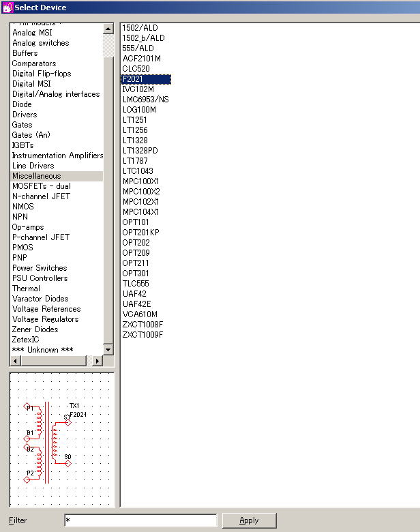
Task: Select device LMC6953/NS
Action: coord(145,100)
